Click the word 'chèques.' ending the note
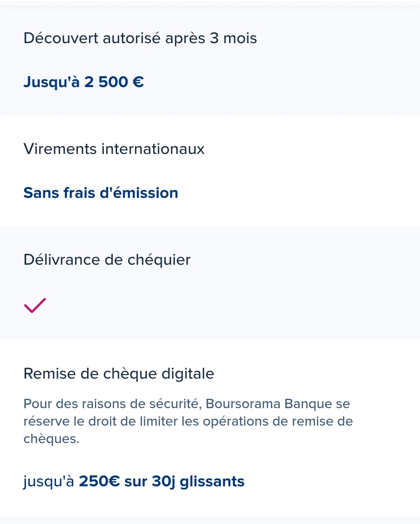Image resolution: width=420 pixels, height=524 pixels. click(x=51, y=439)
